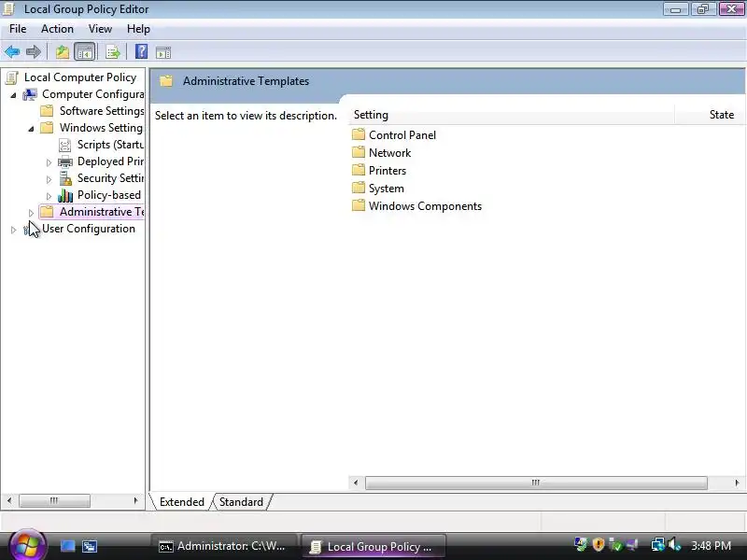Click the Network folder icon in list

point(359,152)
